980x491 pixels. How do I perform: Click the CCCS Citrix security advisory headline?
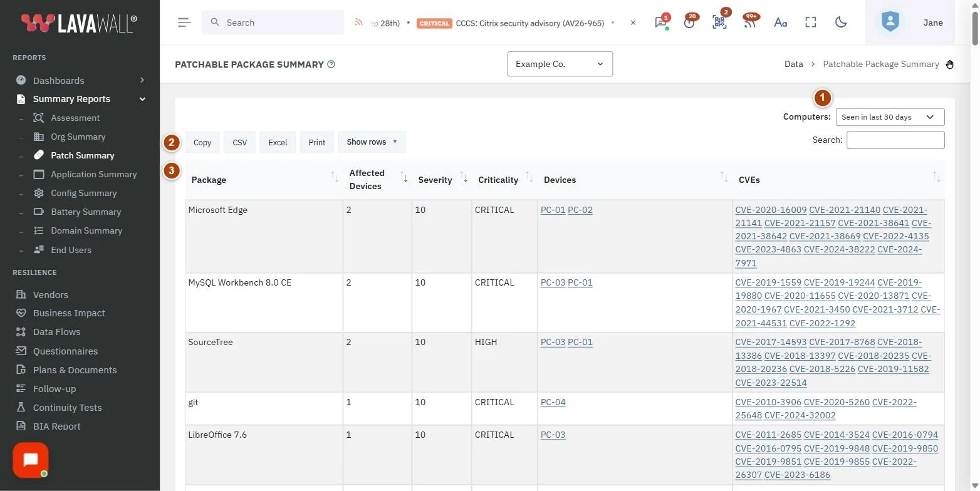coord(529,23)
